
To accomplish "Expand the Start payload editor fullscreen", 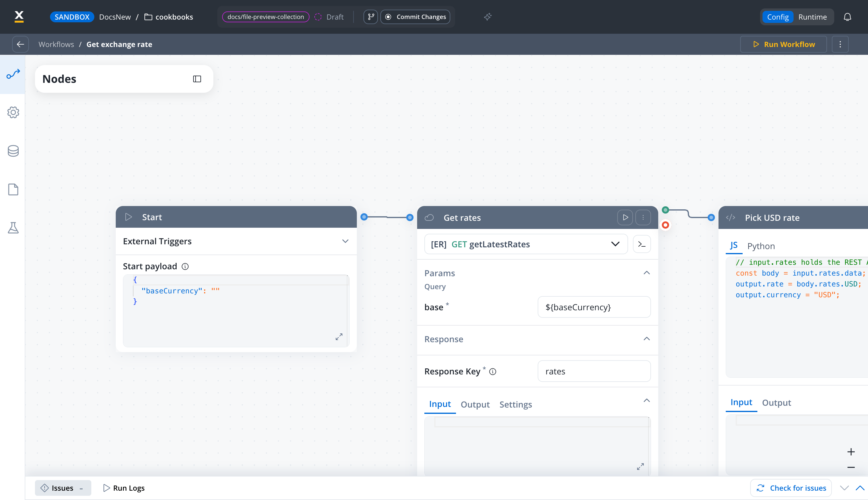I will 339,337.
